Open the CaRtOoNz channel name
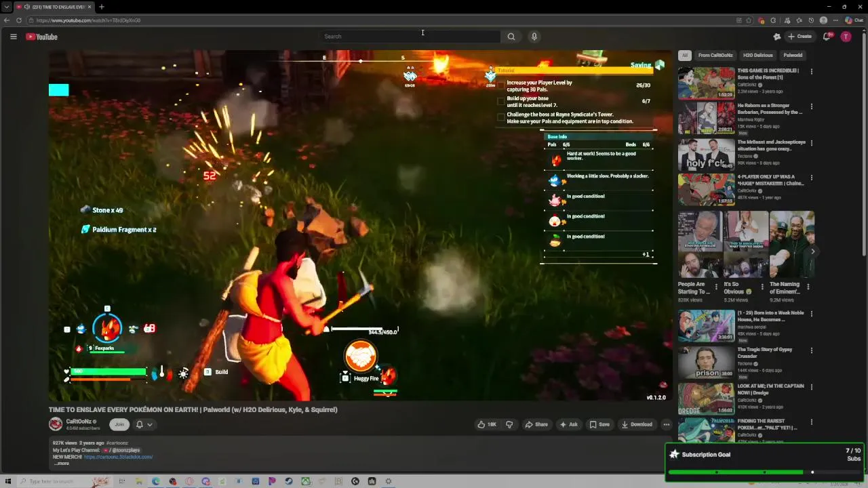Screen dimensions: 868x488 pos(79,422)
